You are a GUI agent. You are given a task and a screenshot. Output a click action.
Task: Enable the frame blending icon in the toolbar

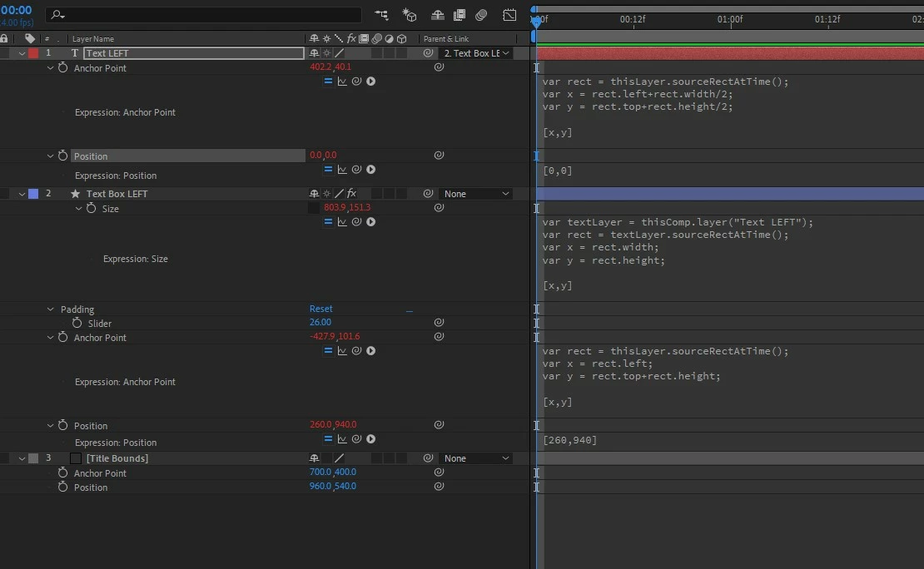pos(459,15)
